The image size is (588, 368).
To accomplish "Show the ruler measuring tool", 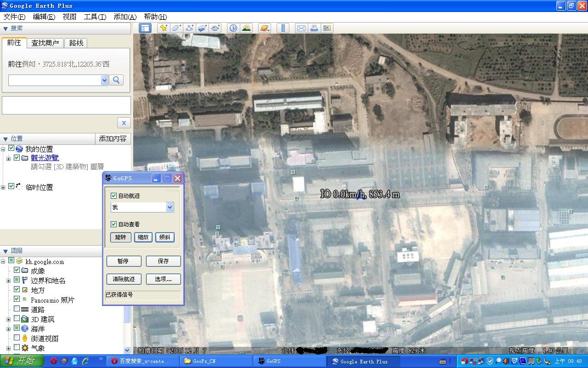I will (283, 28).
